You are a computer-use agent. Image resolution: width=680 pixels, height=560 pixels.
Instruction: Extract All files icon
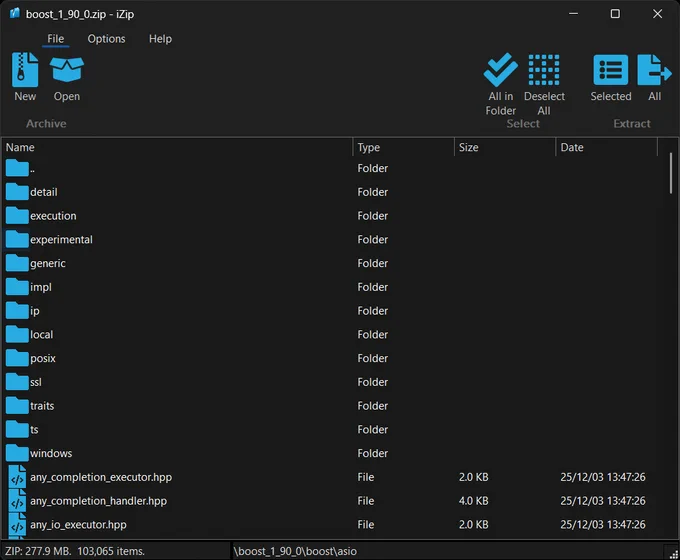654,70
